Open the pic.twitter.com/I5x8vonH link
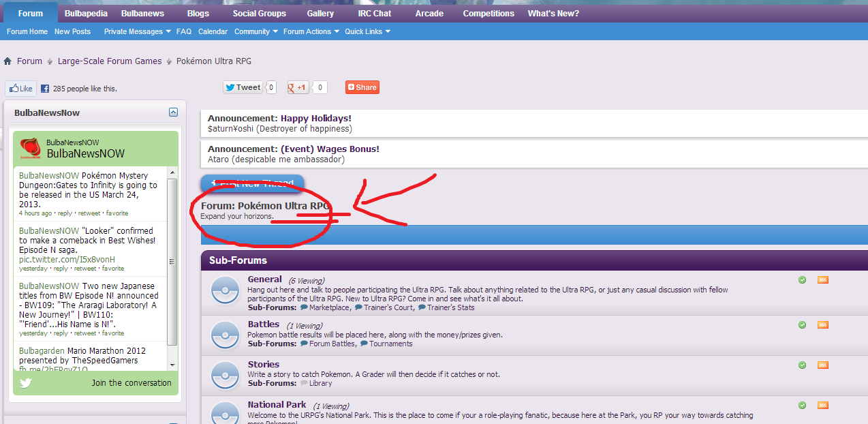Screen dimensions: 868x424 [x=67, y=260]
